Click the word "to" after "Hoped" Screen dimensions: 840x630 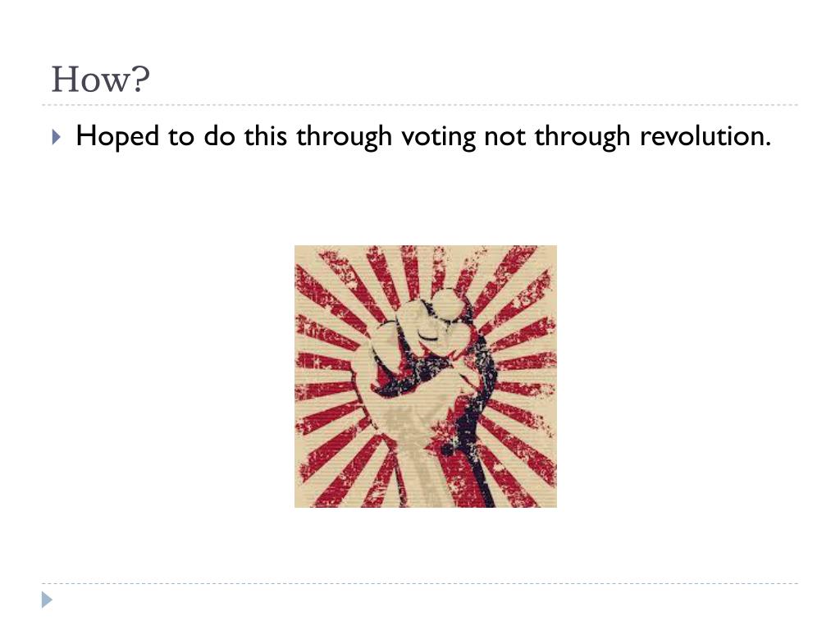click(x=181, y=137)
